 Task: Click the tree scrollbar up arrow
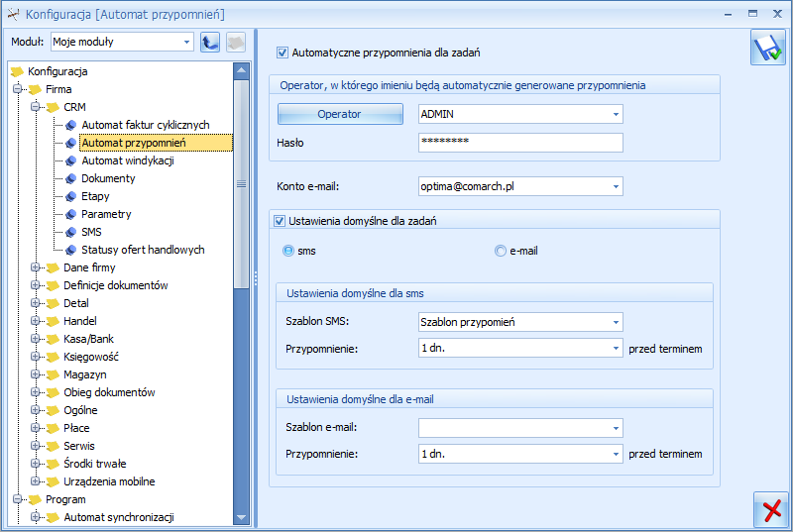click(241, 69)
